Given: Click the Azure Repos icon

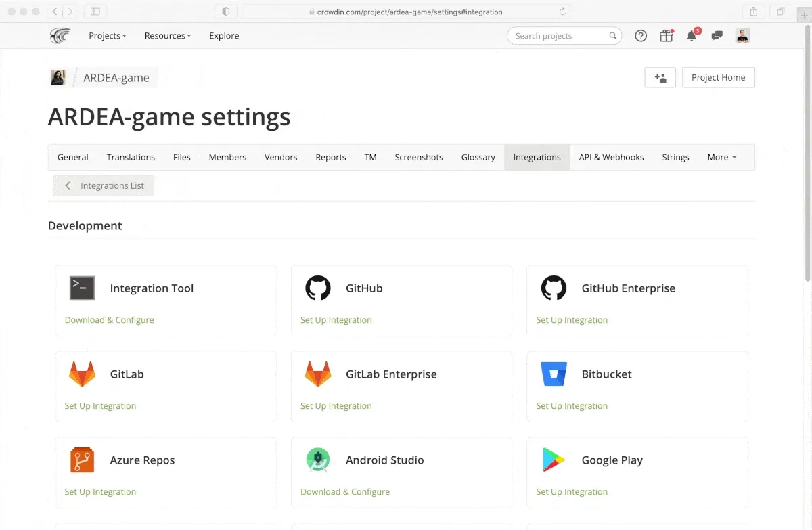Looking at the screenshot, I should pos(83,460).
